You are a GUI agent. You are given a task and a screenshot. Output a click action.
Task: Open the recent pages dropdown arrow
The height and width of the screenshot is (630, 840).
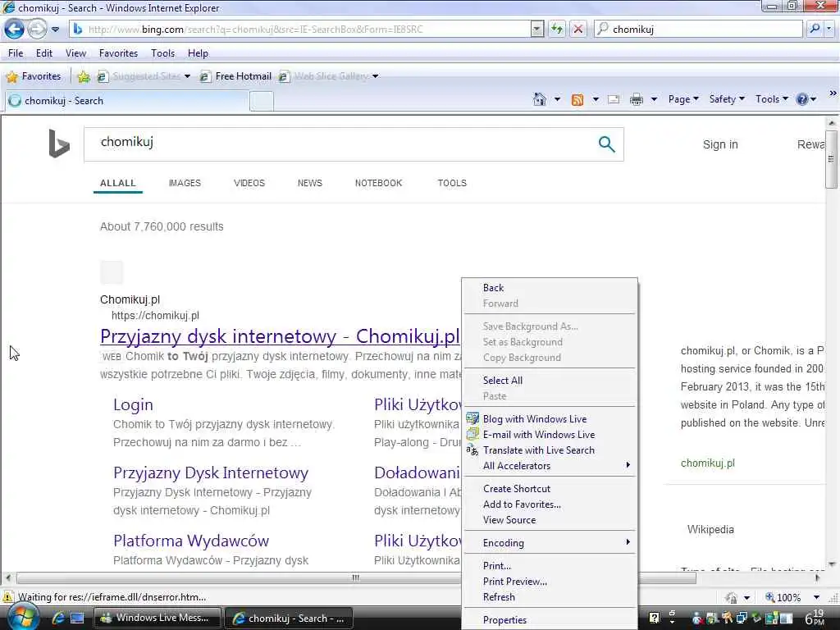tap(55, 30)
